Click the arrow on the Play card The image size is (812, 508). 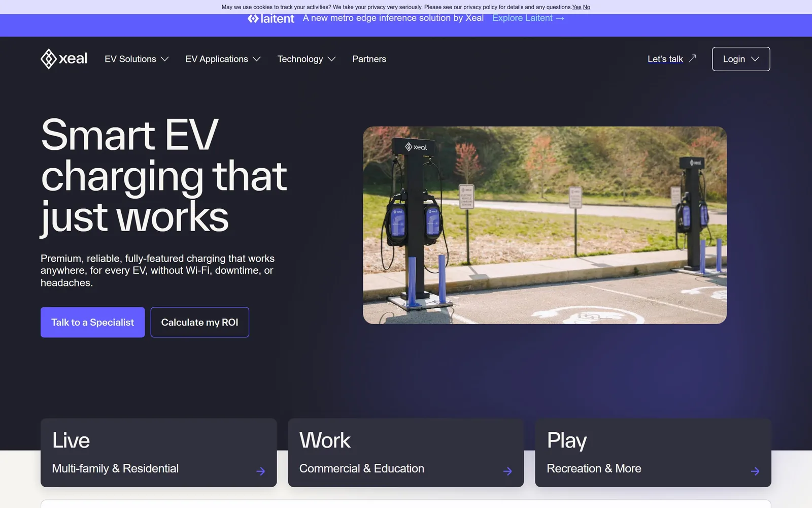[755, 471]
